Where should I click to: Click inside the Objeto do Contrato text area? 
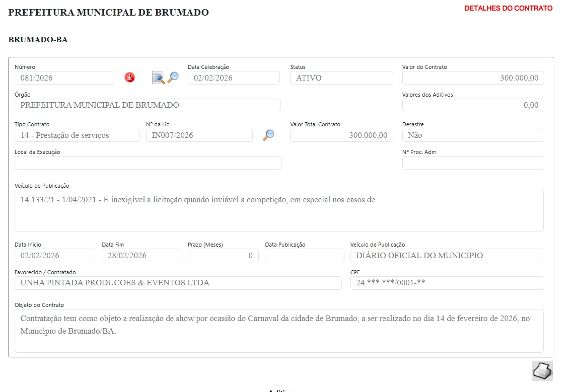(x=279, y=330)
